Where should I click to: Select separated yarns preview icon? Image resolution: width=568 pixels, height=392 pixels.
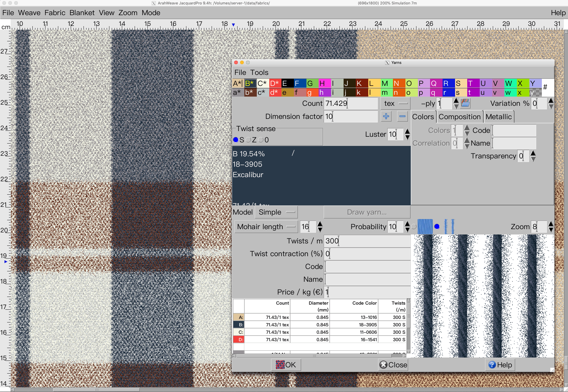click(449, 227)
